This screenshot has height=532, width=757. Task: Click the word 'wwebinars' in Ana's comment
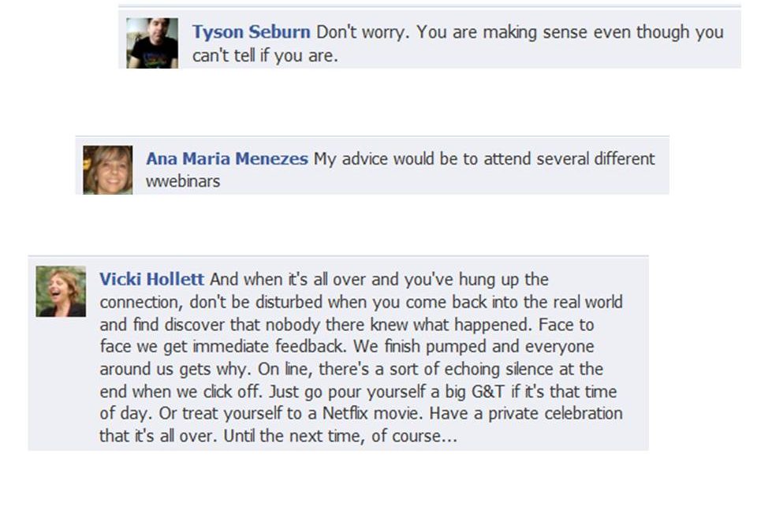click(x=183, y=181)
